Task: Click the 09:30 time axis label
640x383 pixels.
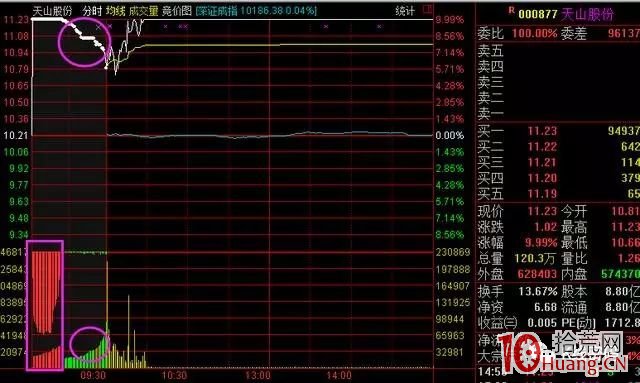Action: [x=93, y=375]
